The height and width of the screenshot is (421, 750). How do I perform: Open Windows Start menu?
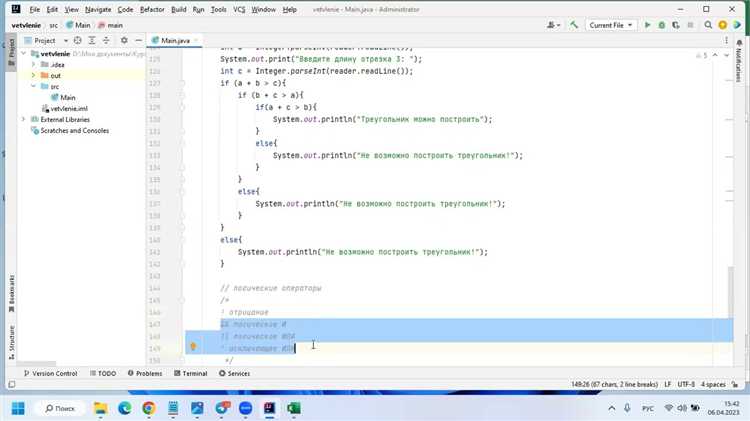point(18,408)
